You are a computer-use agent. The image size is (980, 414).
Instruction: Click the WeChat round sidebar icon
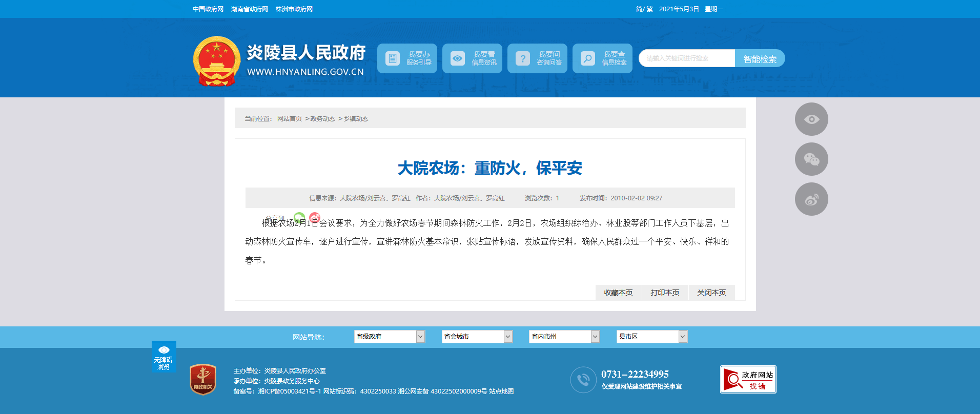click(811, 159)
